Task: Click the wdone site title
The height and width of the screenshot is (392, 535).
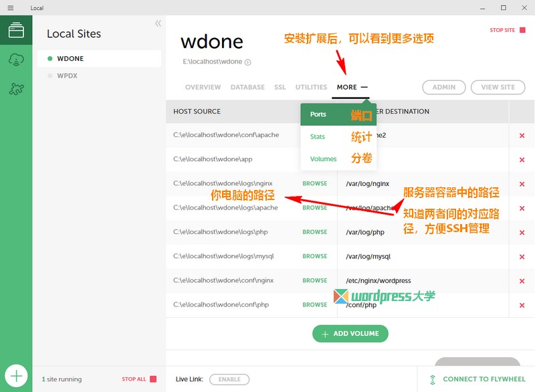Action: [212, 41]
